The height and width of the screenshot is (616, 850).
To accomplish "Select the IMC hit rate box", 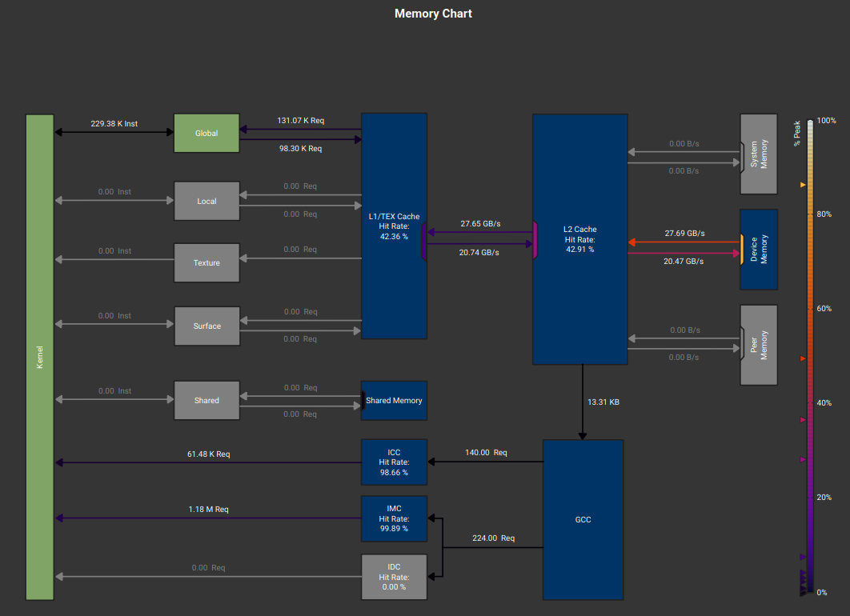I will (394, 518).
